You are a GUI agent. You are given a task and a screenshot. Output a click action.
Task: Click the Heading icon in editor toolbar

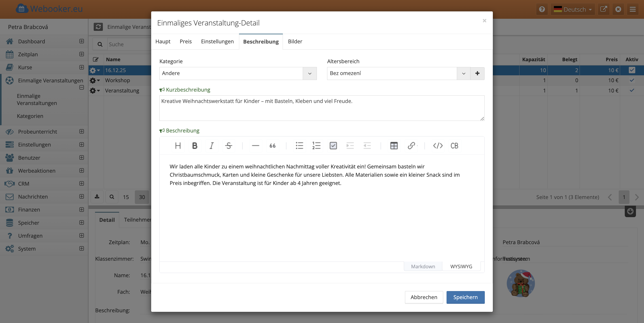tap(178, 146)
